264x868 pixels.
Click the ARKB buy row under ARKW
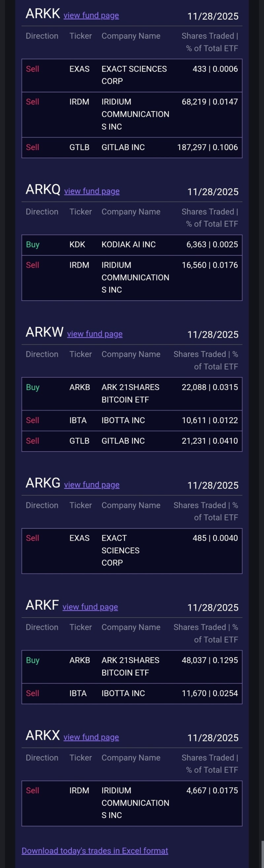pos(132,393)
